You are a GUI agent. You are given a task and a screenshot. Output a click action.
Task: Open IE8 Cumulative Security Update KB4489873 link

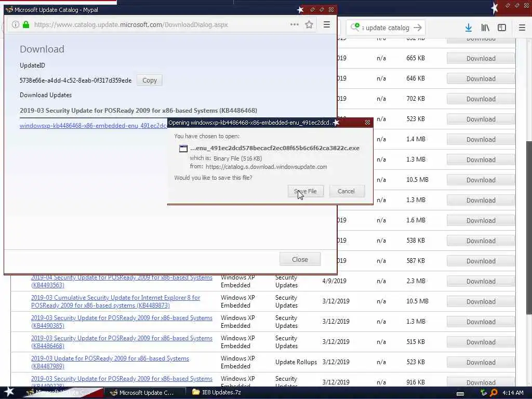(x=115, y=301)
